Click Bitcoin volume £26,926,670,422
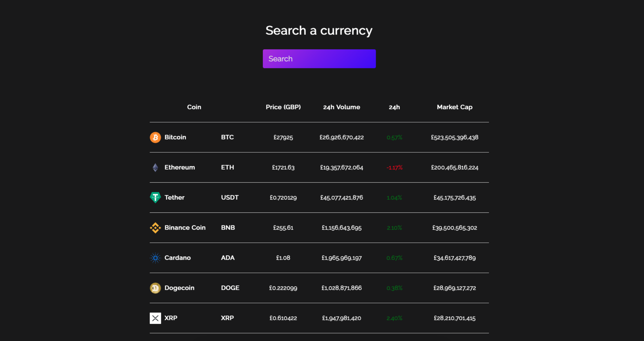 [341, 137]
